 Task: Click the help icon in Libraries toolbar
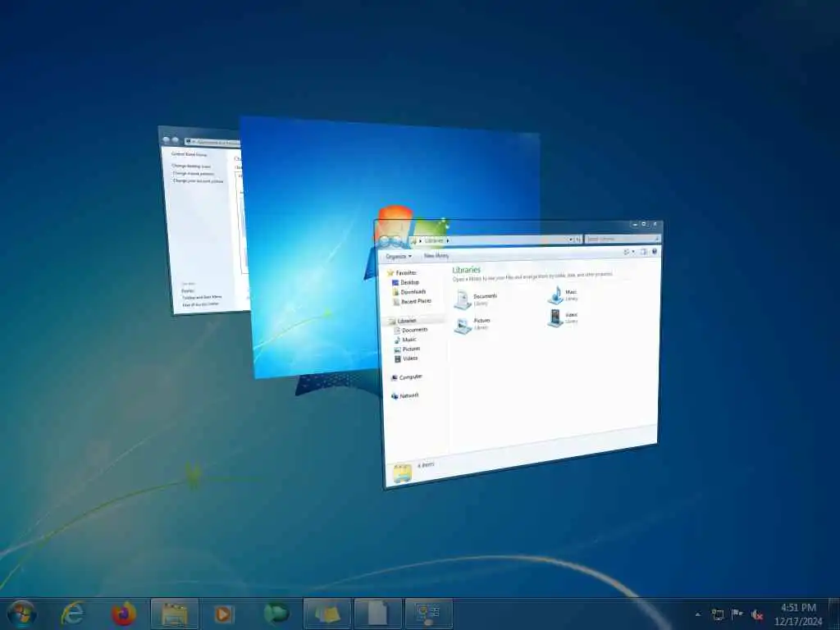pyautogui.click(x=654, y=251)
